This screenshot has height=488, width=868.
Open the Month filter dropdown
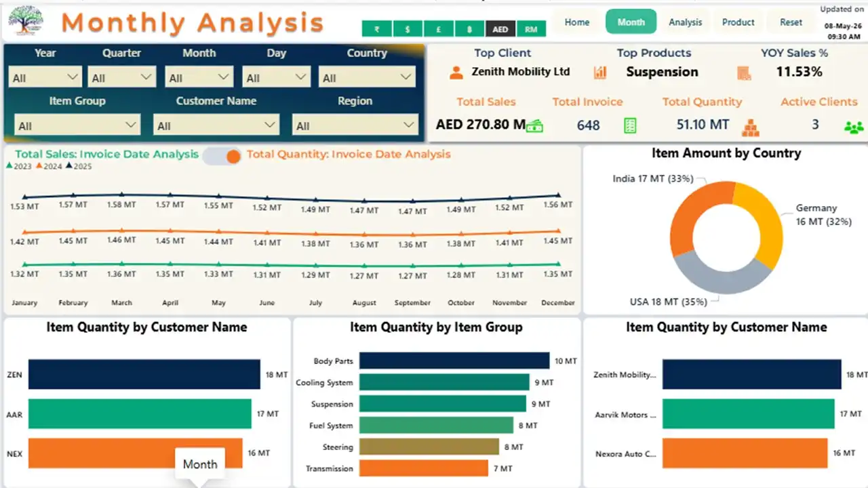point(199,77)
